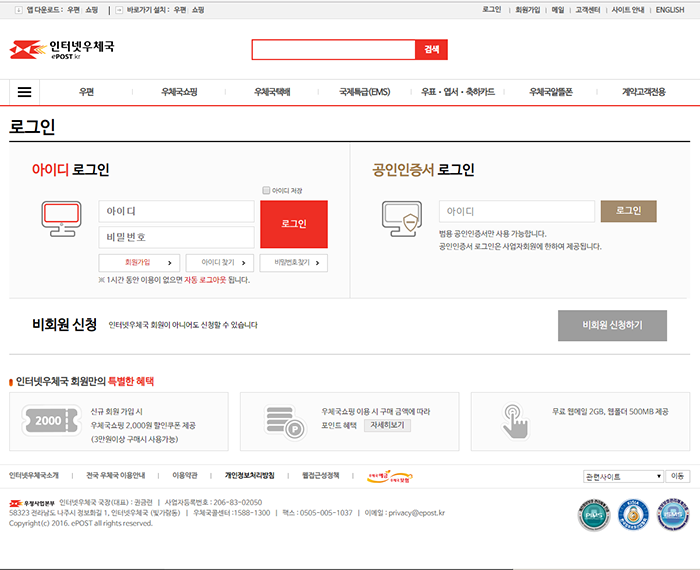Check the 아이디 저장 checkbox

[266, 191]
